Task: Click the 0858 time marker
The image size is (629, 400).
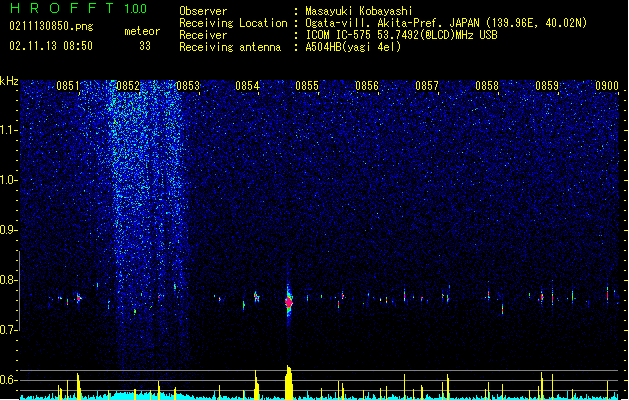Action: [487, 86]
